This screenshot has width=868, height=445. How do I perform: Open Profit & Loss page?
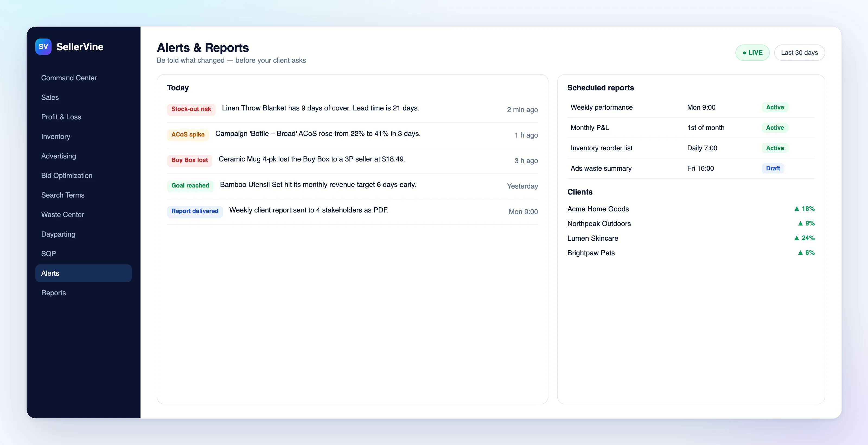coord(83,117)
